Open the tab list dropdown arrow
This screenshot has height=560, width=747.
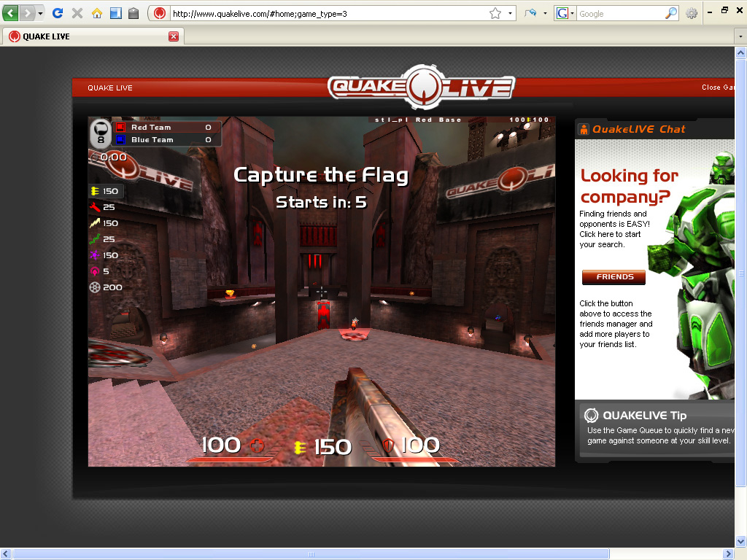point(740,36)
